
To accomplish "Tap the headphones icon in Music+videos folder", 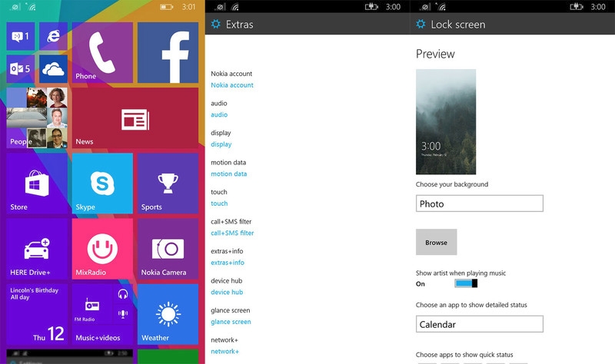I will click(x=123, y=294).
